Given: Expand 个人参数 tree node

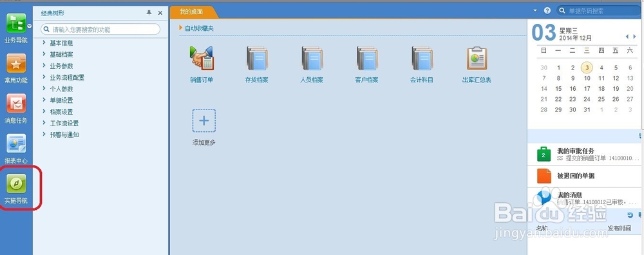Looking at the screenshot, I should coord(44,89).
